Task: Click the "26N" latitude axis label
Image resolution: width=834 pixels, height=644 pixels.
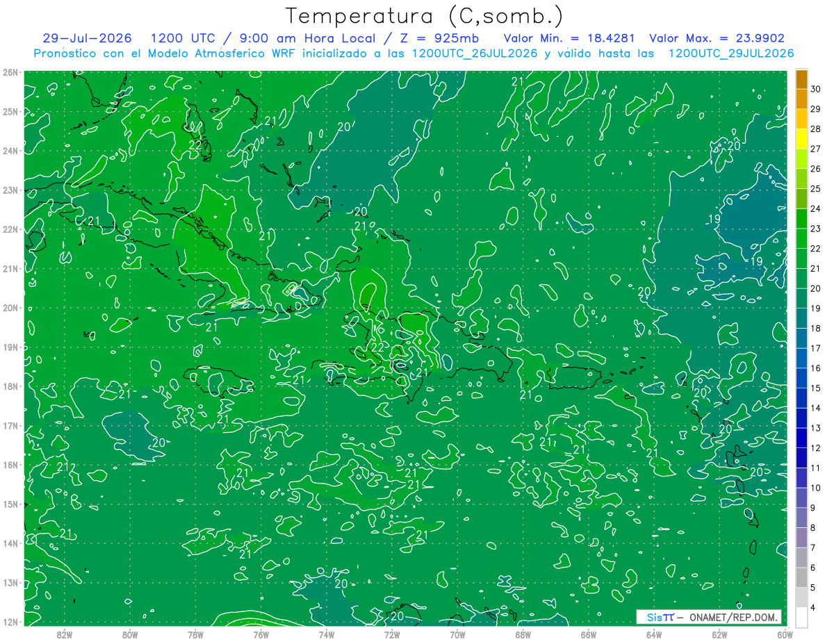Action: pyautogui.click(x=10, y=72)
